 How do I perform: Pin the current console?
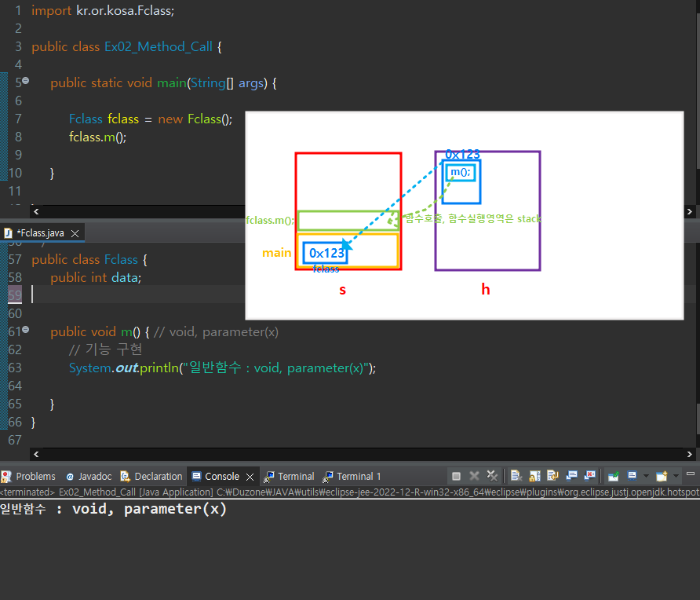point(614,476)
